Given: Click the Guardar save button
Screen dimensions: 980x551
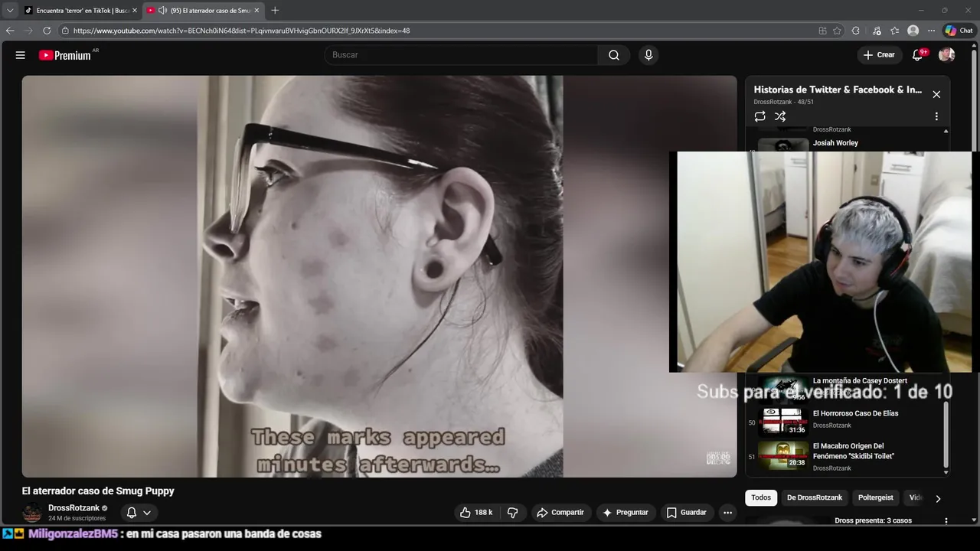Looking at the screenshot, I should 687,513.
